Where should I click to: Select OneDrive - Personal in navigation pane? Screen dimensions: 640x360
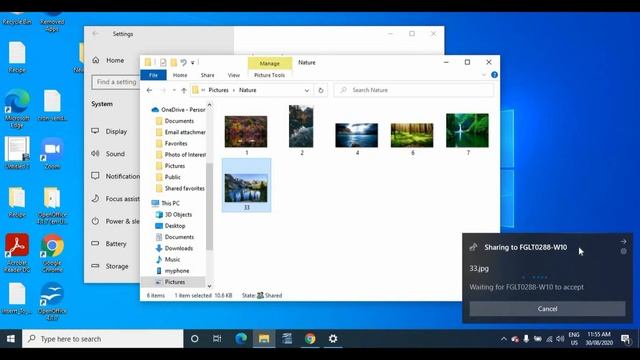(x=178, y=110)
